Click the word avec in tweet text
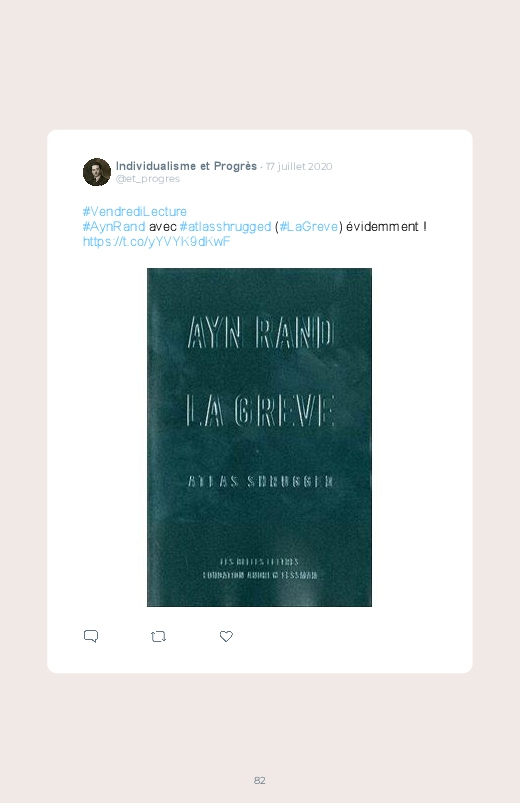Image resolution: width=520 pixels, height=803 pixels. click(x=162, y=226)
